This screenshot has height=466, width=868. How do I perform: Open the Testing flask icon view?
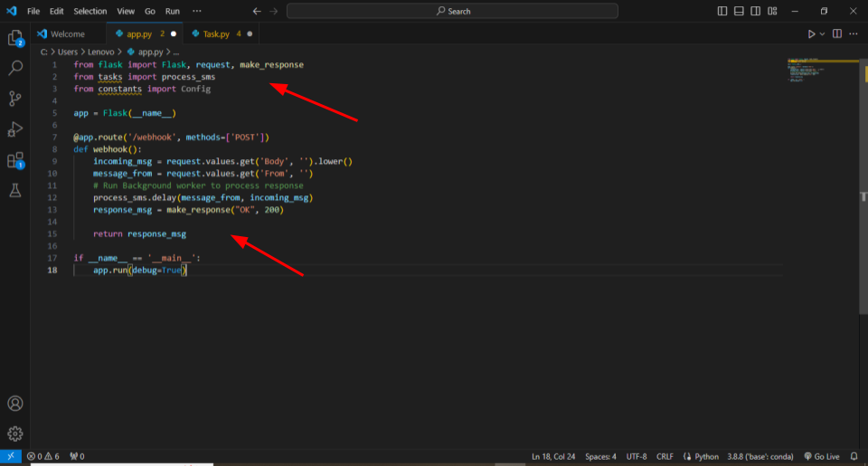click(15, 191)
